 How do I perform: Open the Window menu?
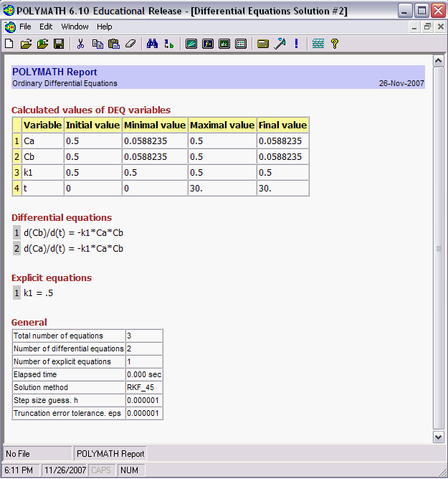(75, 27)
